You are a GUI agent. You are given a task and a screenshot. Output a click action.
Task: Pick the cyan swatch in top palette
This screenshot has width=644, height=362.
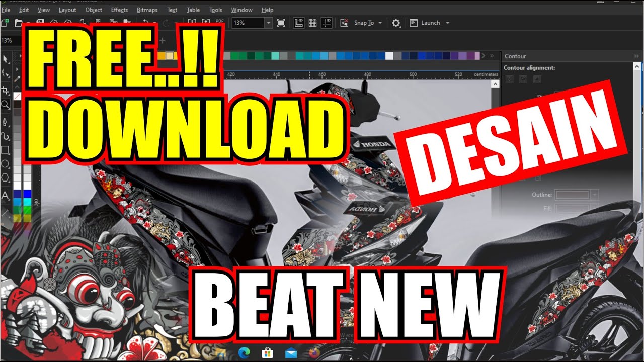click(x=276, y=56)
